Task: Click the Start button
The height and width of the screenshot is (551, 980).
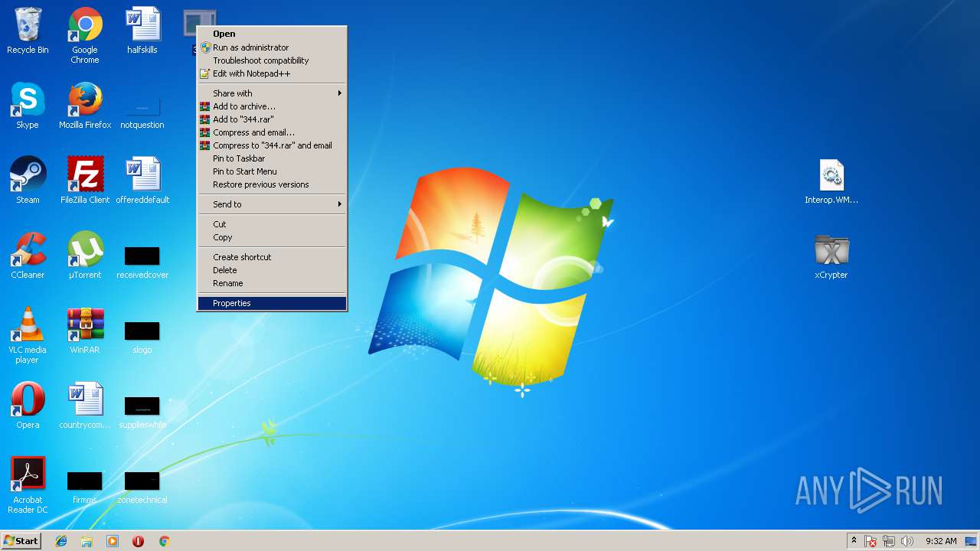Action: tap(21, 541)
